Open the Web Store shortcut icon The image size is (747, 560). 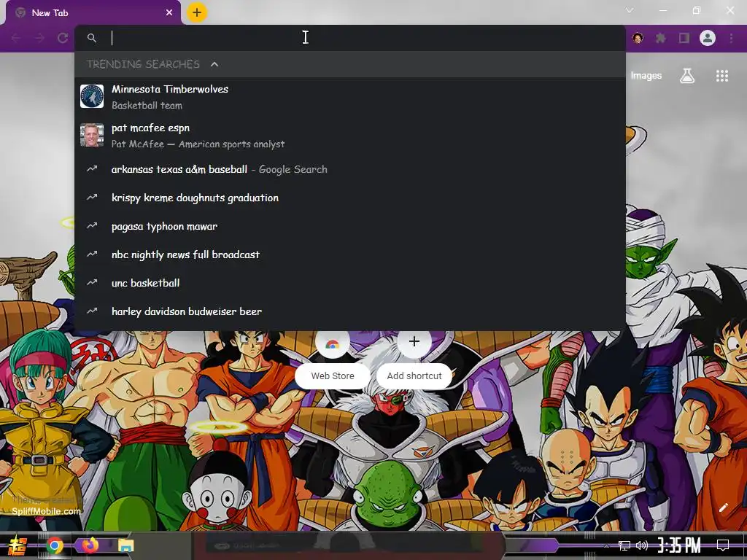pos(333,343)
